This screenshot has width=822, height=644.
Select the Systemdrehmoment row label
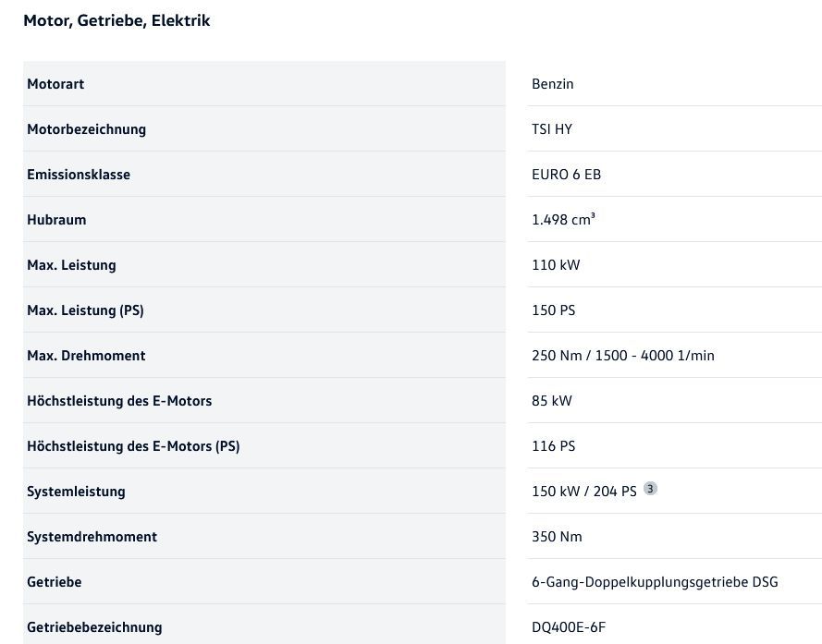tap(92, 537)
